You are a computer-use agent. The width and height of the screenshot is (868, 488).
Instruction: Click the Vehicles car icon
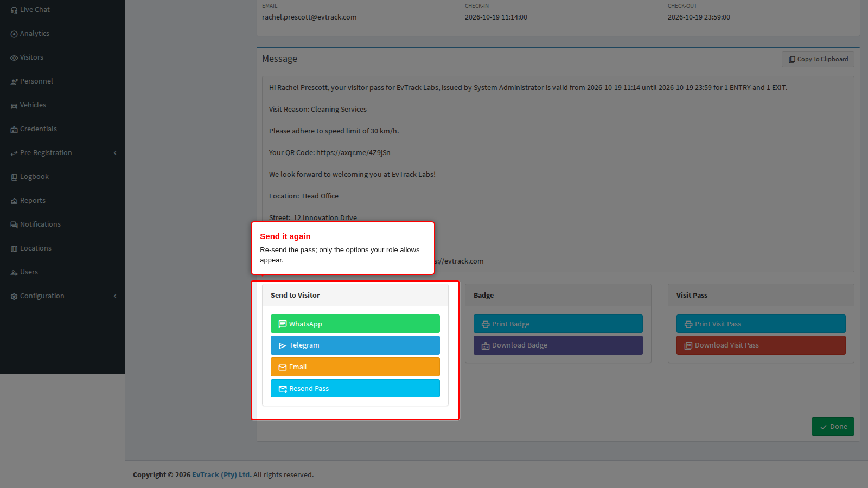pyautogui.click(x=14, y=105)
